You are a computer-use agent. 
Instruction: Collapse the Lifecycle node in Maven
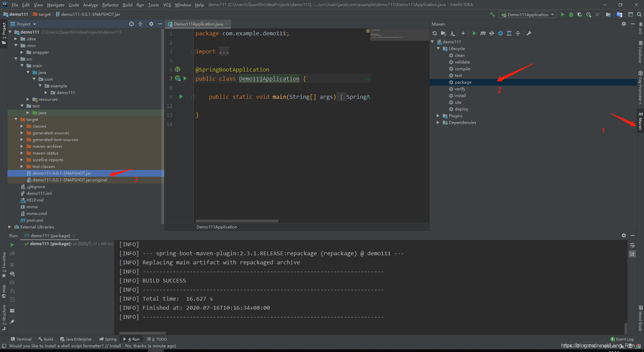pyautogui.click(x=438, y=48)
